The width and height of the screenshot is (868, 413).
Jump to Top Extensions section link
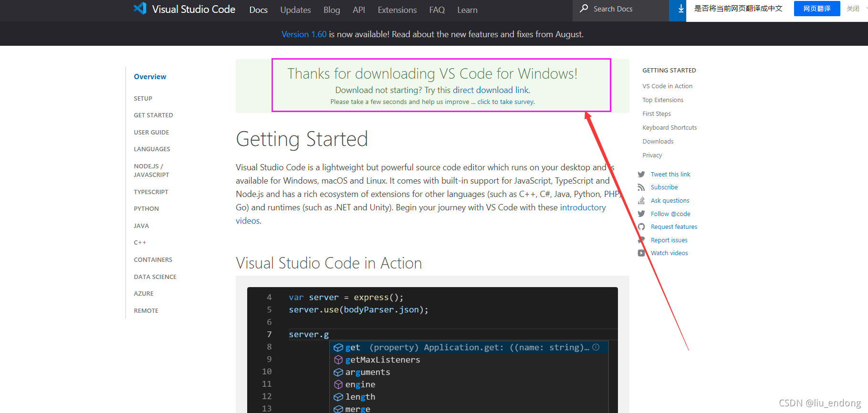point(663,100)
